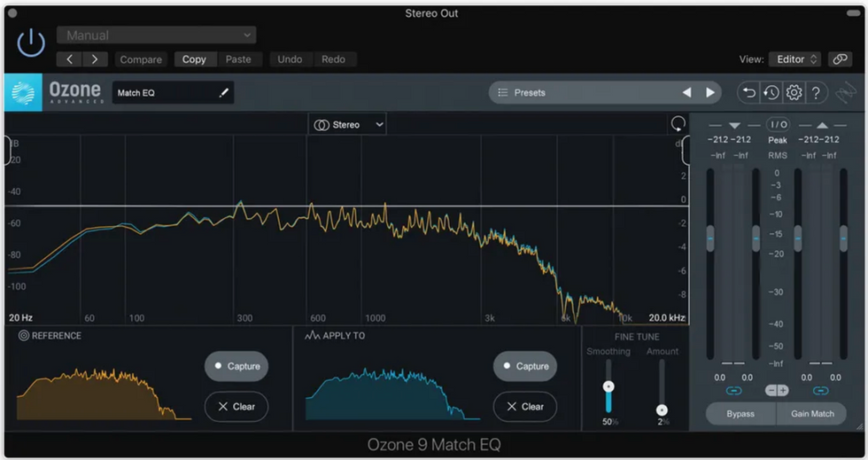Viewport: 868px width, 460px height.
Task: Select previous preset arrow
Action: point(686,92)
